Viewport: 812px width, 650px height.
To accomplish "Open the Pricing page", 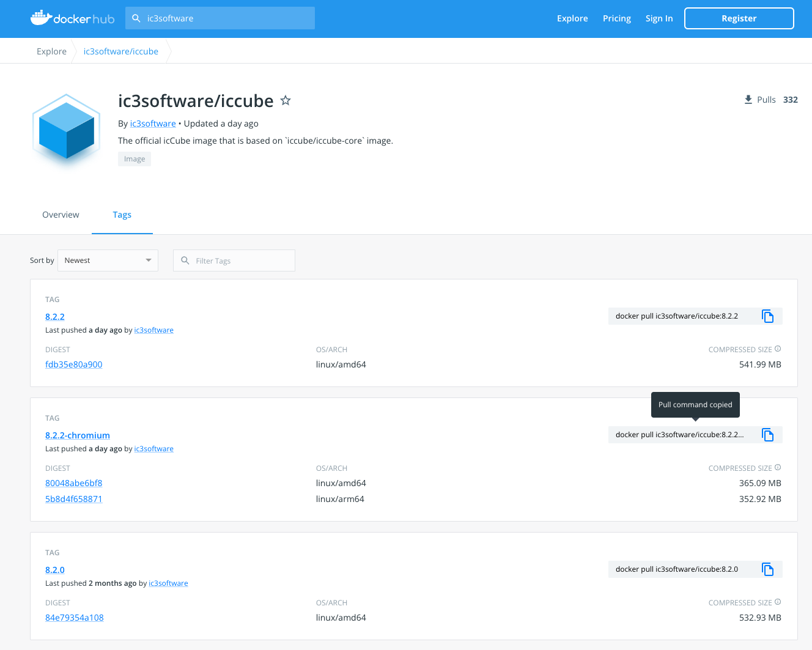I will (617, 18).
